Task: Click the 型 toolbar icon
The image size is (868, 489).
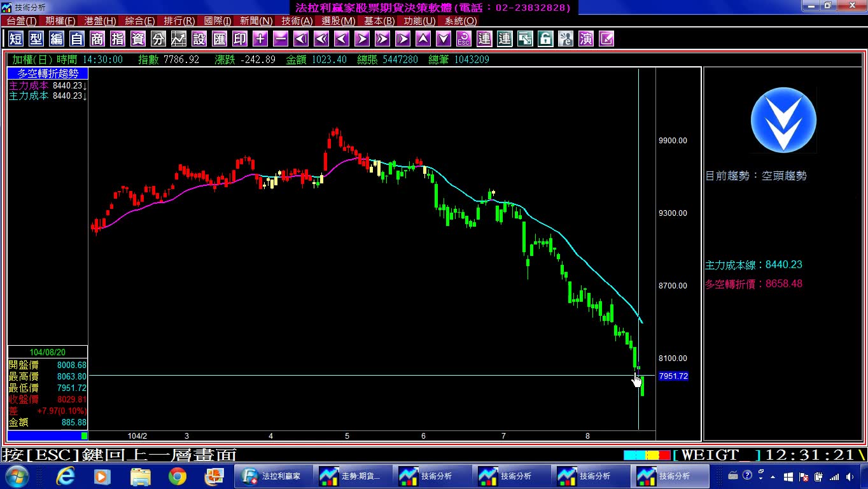Action: click(x=36, y=39)
